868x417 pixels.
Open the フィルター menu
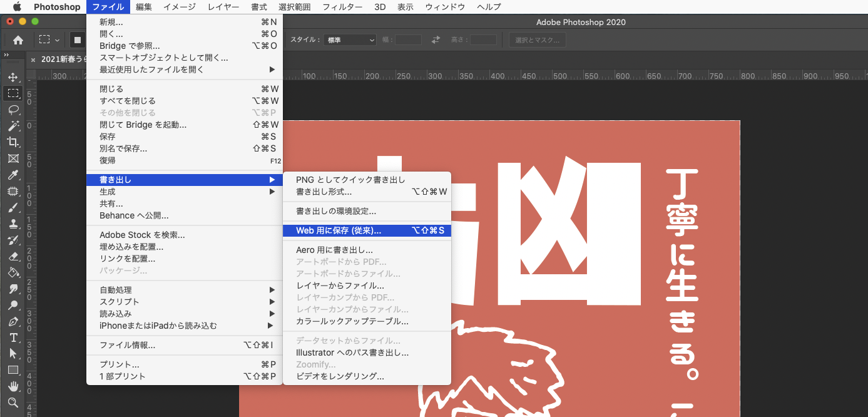[x=342, y=7]
